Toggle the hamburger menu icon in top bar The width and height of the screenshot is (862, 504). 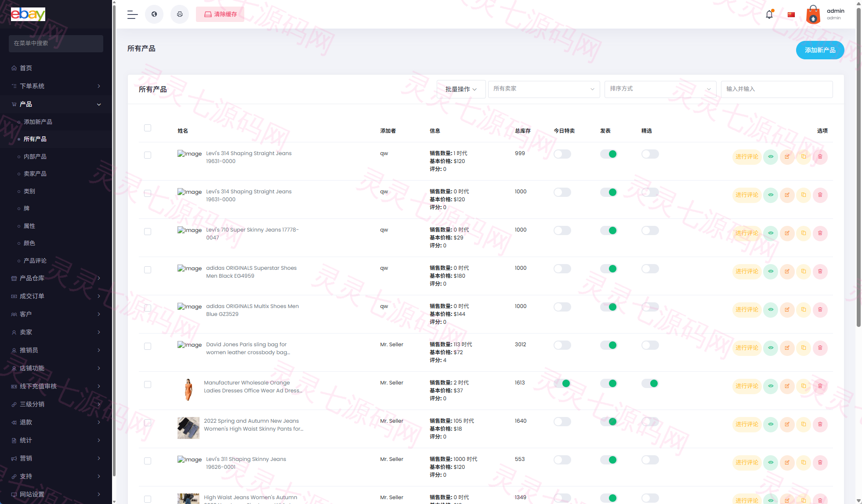(x=132, y=15)
